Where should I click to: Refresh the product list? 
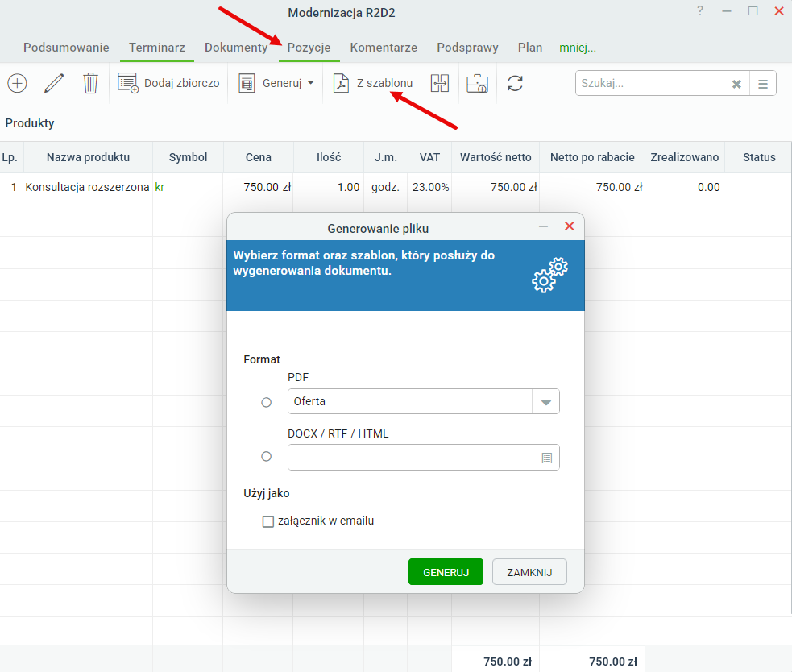coord(515,83)
